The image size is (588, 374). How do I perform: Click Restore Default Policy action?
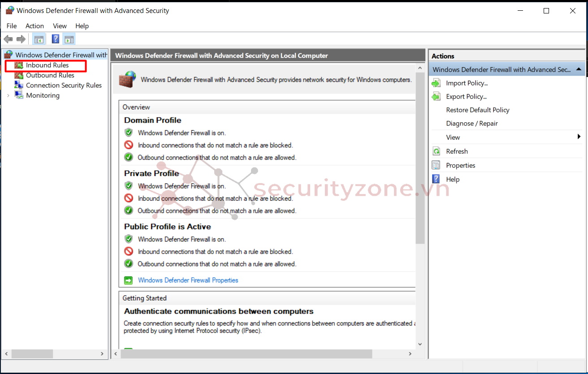478,110
